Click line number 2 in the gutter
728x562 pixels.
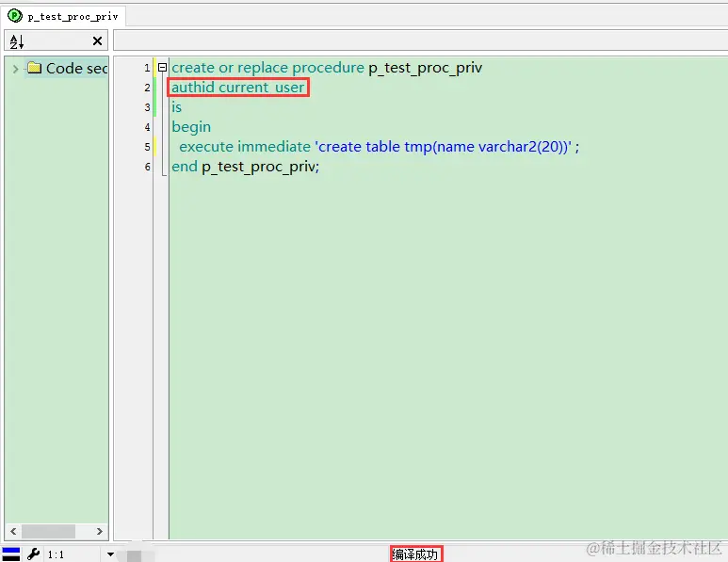click(147, 88)
